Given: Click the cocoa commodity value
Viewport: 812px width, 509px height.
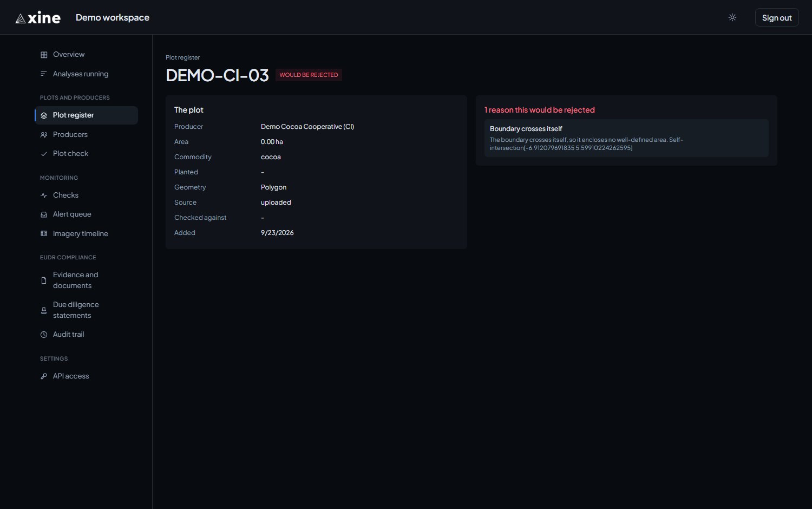Looking at the screenshot, I should point(271,157).
